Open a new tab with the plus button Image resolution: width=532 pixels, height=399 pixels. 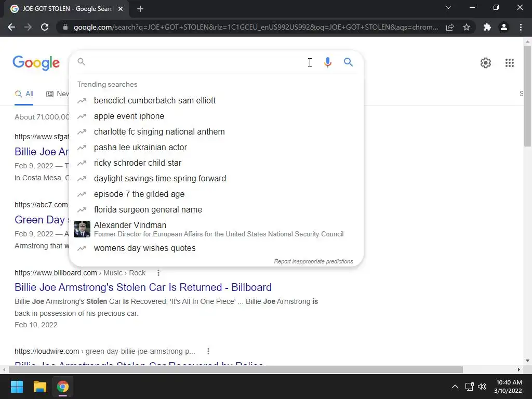click(x=140, y=9)
